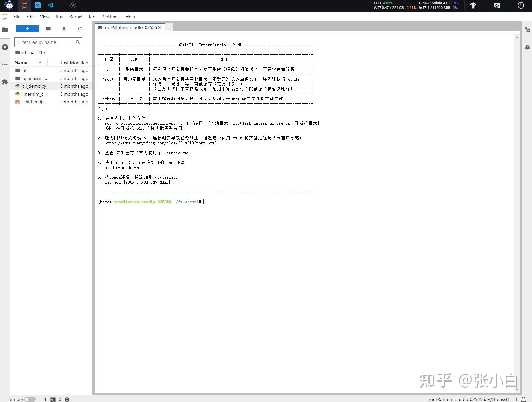Sort files by Last Modified header
The image size is (532, 402).
[x=70, y=63]
